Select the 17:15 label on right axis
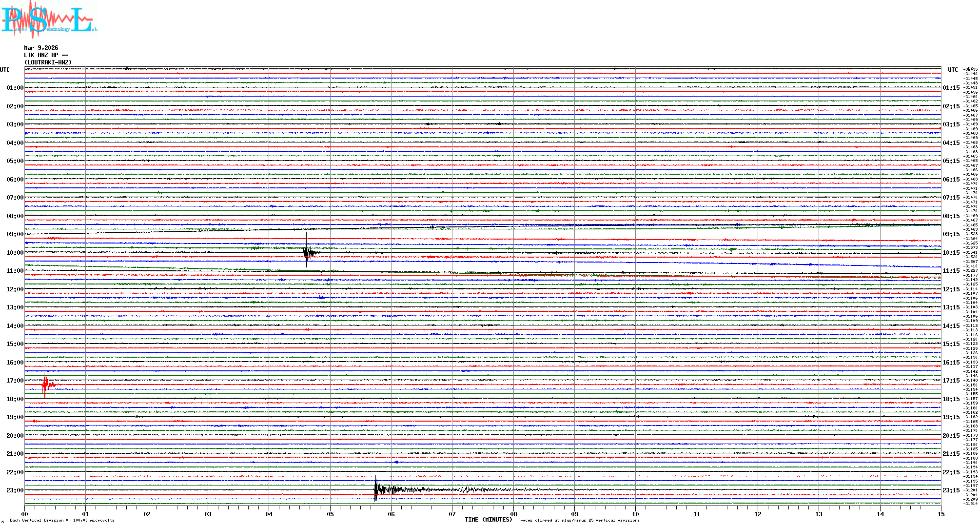 tap(951, 381)
